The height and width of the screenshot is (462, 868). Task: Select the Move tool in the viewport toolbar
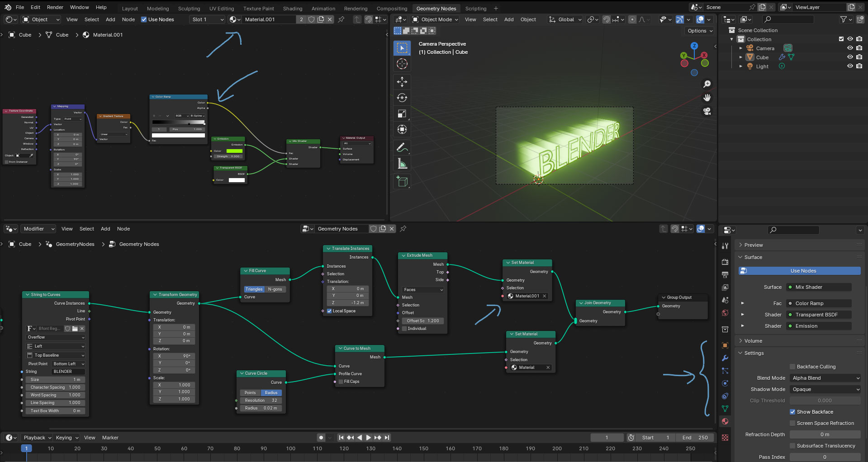(402, 82)
